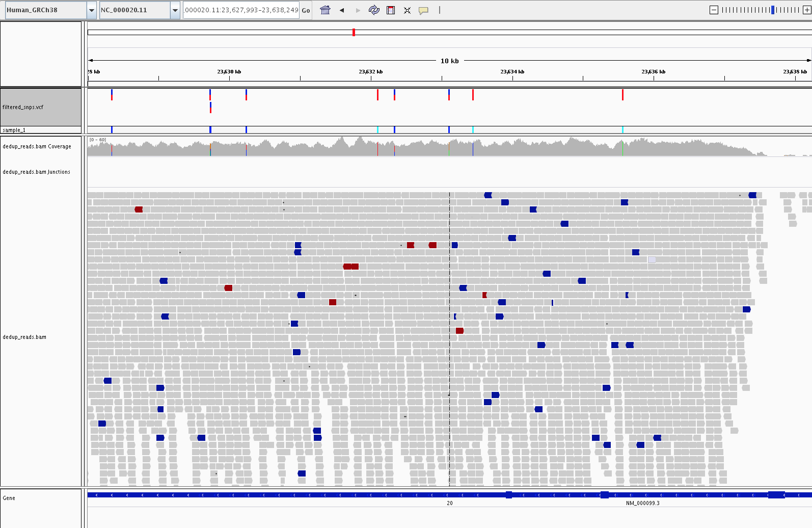Select the filtered_snps.vcf track name
Viewport: 812px width, 528px height.
point(23,107)
